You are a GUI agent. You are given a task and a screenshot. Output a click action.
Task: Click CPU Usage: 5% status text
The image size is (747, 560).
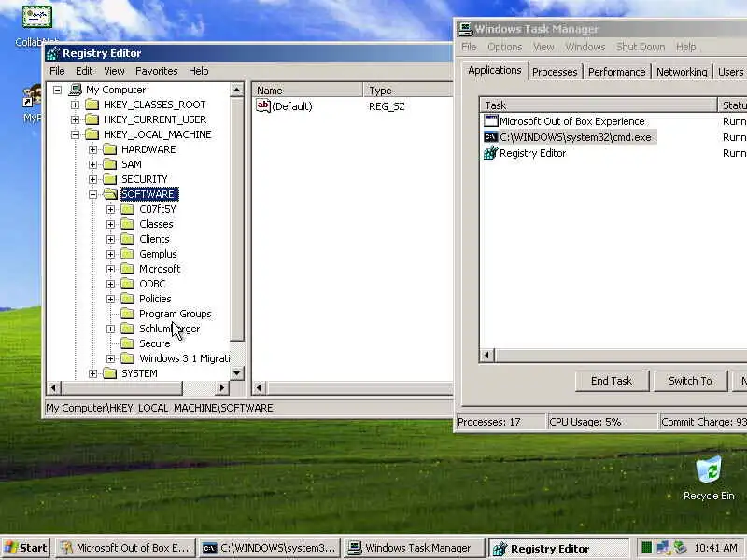click(x=585, y=422)
